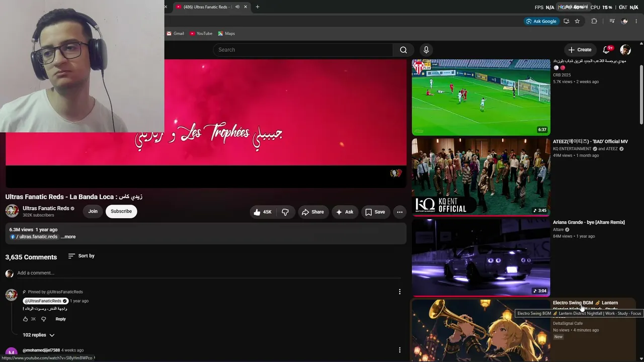Screen dimensions: 644x362
Task: Like the video with 45K likes
Action: coord(263,212)
